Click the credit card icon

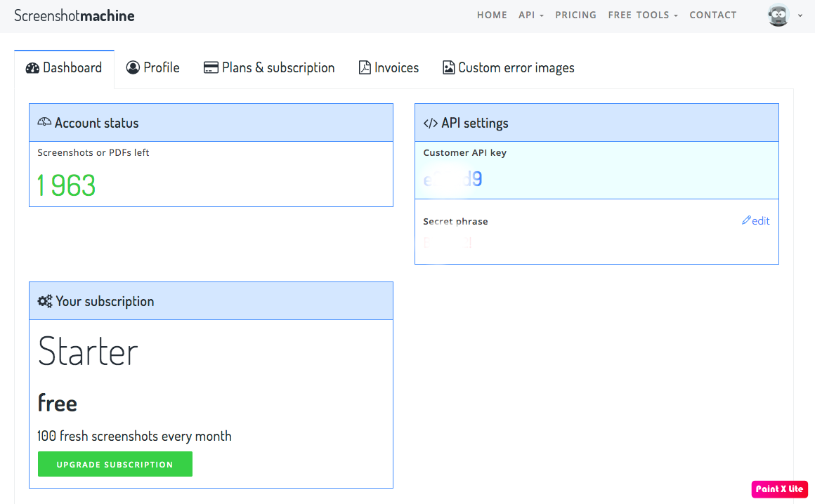[x=211, y=67]
